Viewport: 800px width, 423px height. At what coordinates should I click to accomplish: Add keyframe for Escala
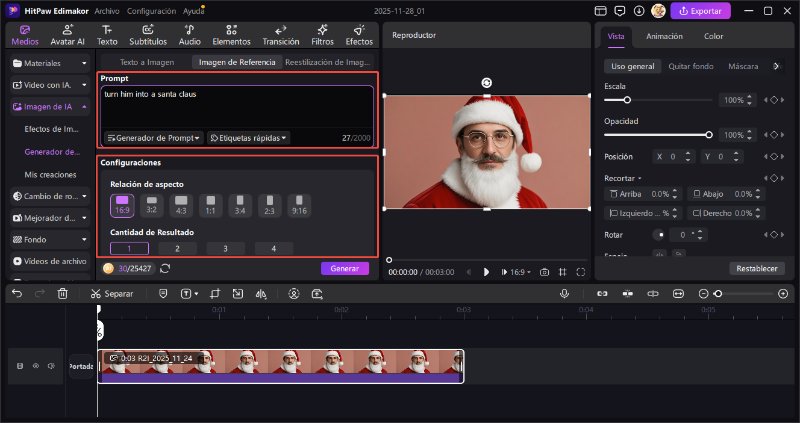[x=774, y=100]
